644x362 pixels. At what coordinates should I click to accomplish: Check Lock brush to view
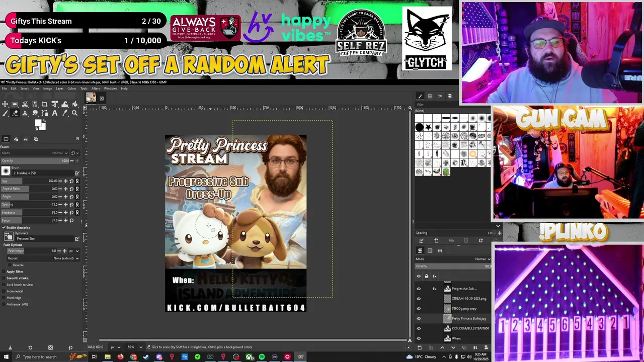coord(4,285)
